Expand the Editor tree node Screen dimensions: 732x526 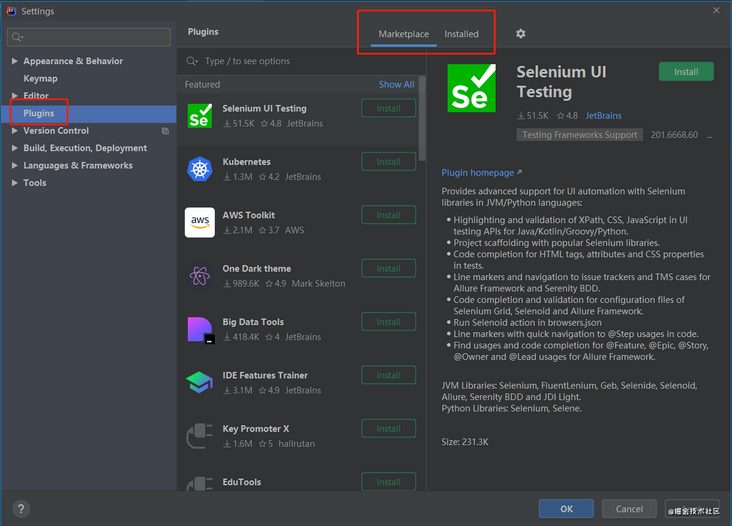(x=14, y=96)
